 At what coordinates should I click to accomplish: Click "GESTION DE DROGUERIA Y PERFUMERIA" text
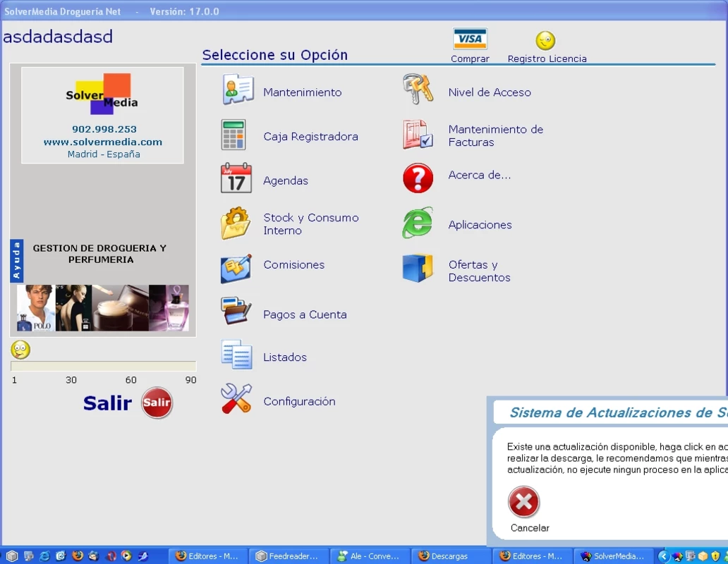[99, 254]
